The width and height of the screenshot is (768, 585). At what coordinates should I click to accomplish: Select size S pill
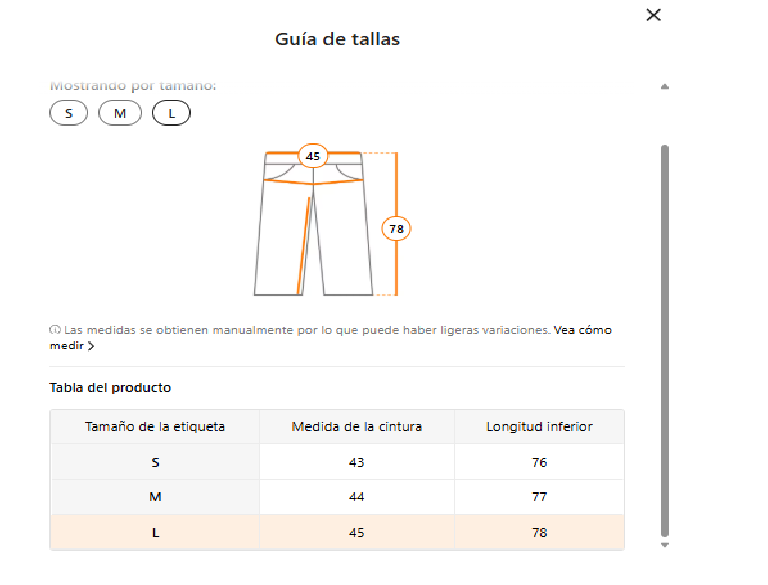[69, 113]
